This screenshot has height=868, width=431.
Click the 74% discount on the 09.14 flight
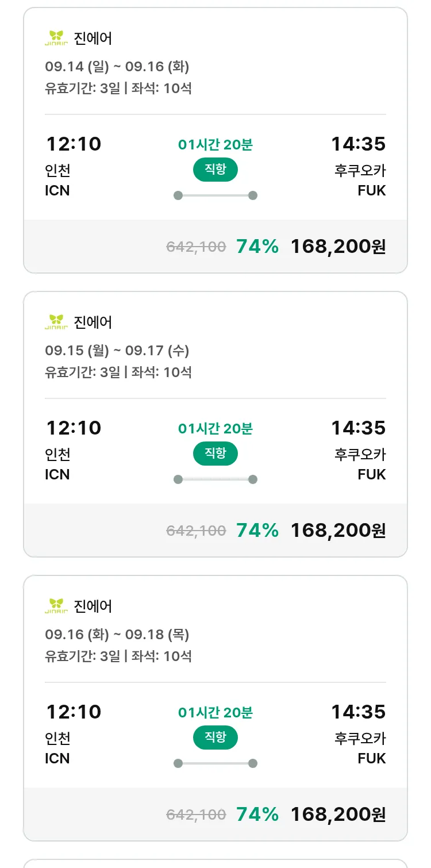257,247
